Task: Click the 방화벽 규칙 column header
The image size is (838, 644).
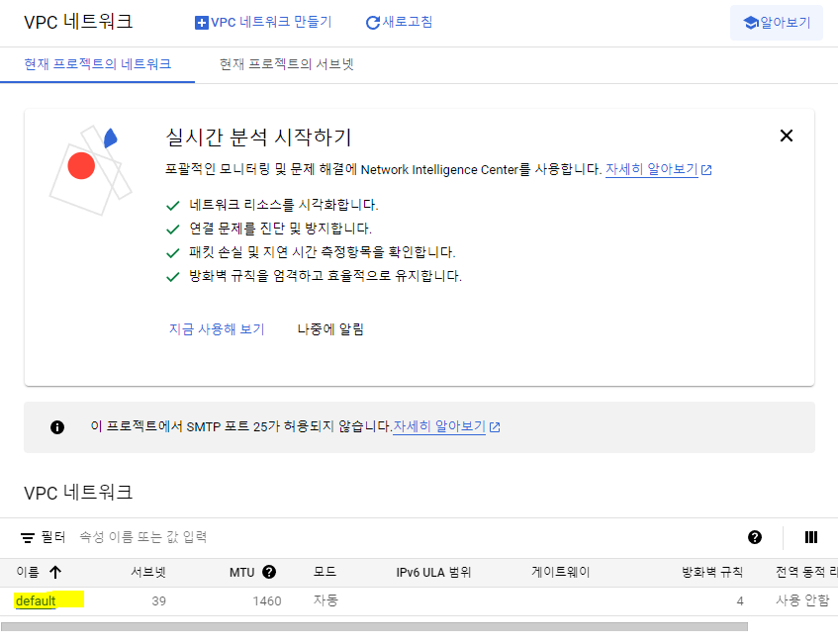Action: click(x=712, y=573)
